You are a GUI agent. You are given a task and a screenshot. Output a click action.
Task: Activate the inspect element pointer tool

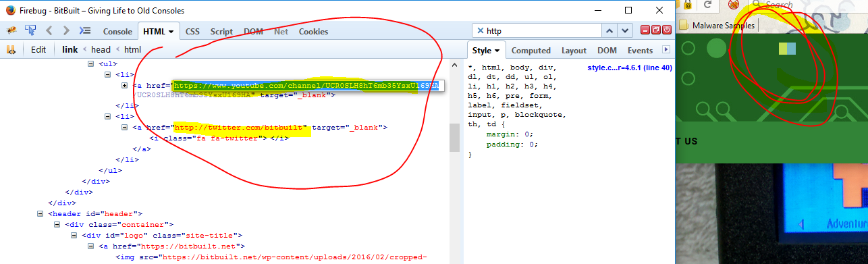pyautogui.click(x=30, y=31)
